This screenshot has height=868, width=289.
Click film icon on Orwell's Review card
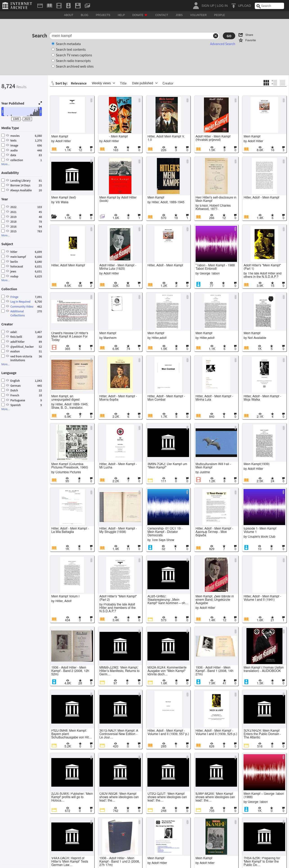pos(54,348)
